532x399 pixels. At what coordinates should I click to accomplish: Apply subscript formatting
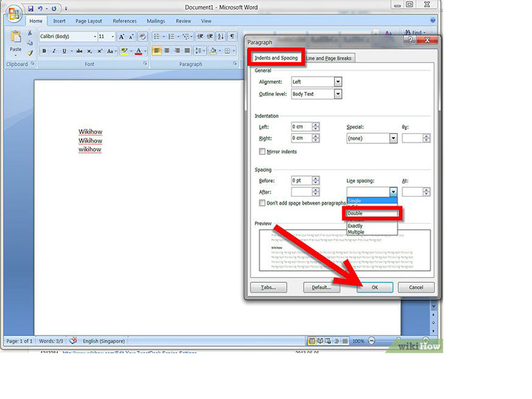tap(89, 51)
